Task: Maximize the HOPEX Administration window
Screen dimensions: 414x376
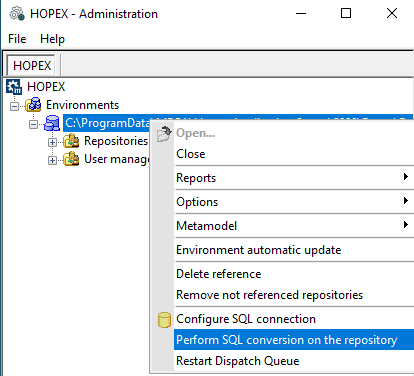Action: 346,14
